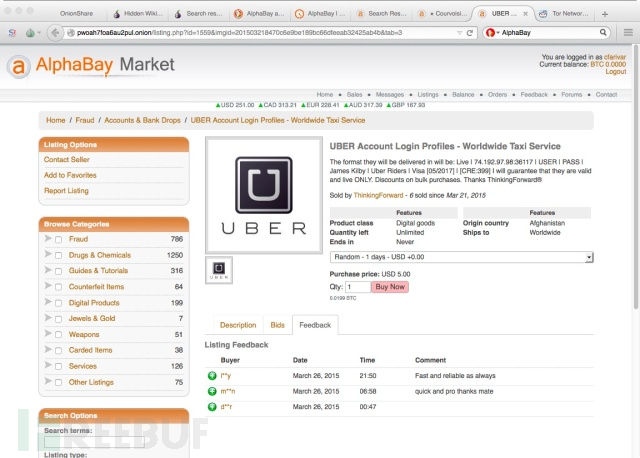
Task: Check the Counterfeit Items checkbox
Action: 58,287
